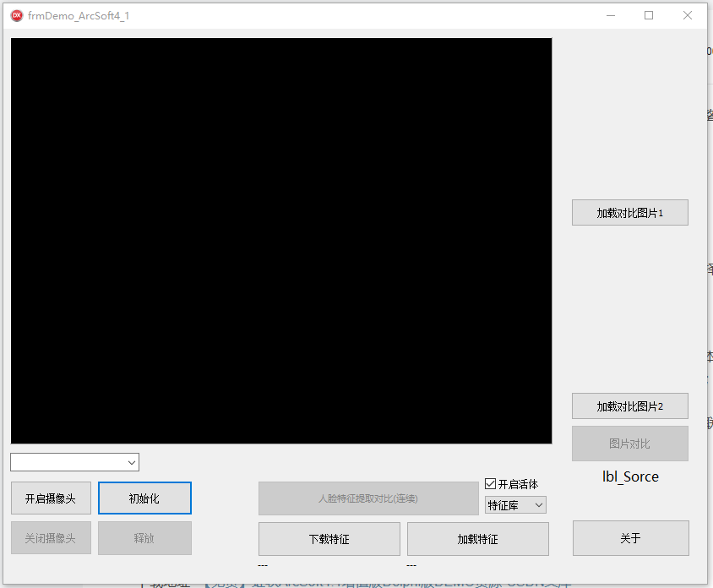This screenshot has height=588, width=713.
Task: Toggle the 开启活体 liveness detection checkbox
Action: 490,482
